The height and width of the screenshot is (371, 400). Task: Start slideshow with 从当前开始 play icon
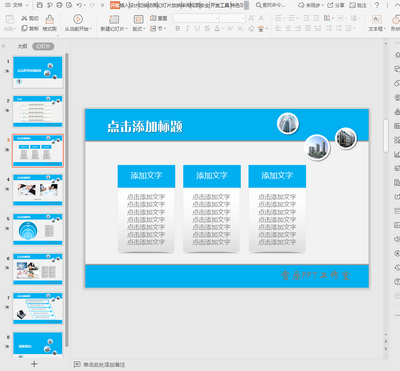pyautogui.click(x=78, y=19)
